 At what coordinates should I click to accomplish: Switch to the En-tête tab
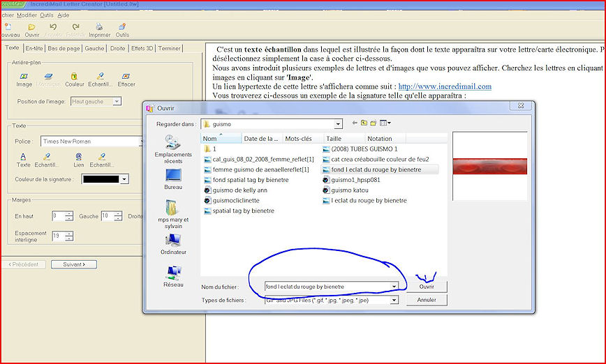pos(34,48)
